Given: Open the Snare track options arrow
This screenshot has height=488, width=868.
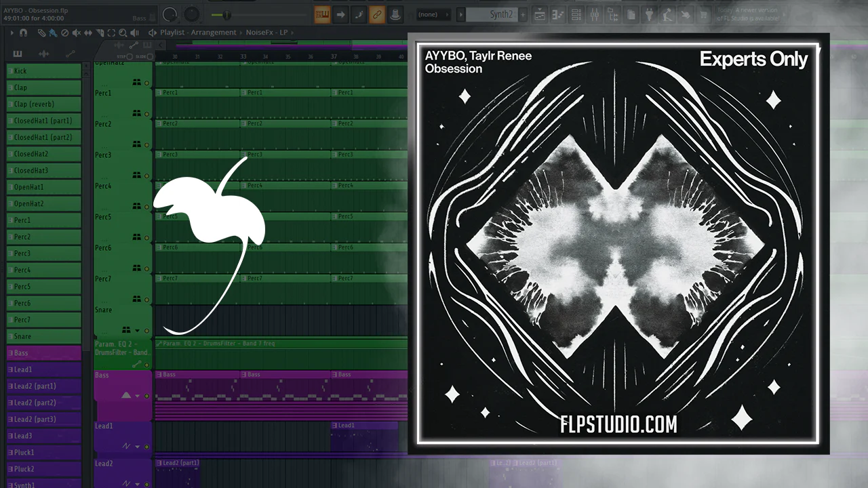Looking at the screenshot, I should (139, 331).
